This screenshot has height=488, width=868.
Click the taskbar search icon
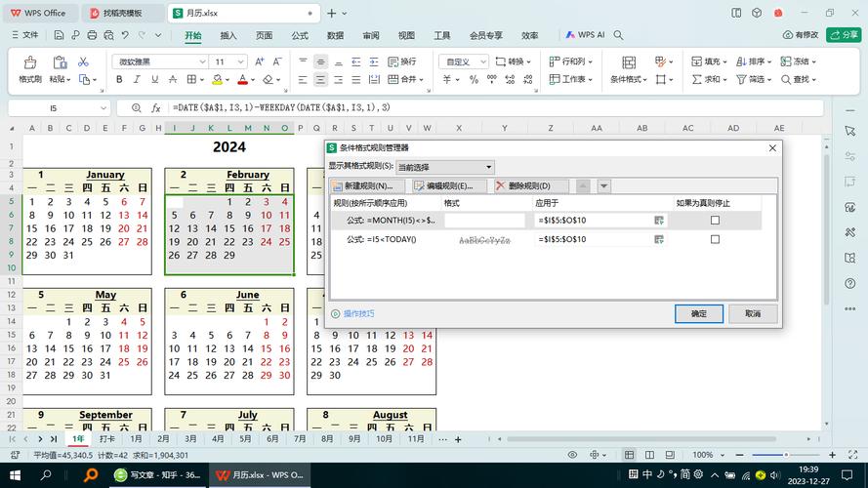[x=46, y=475]
